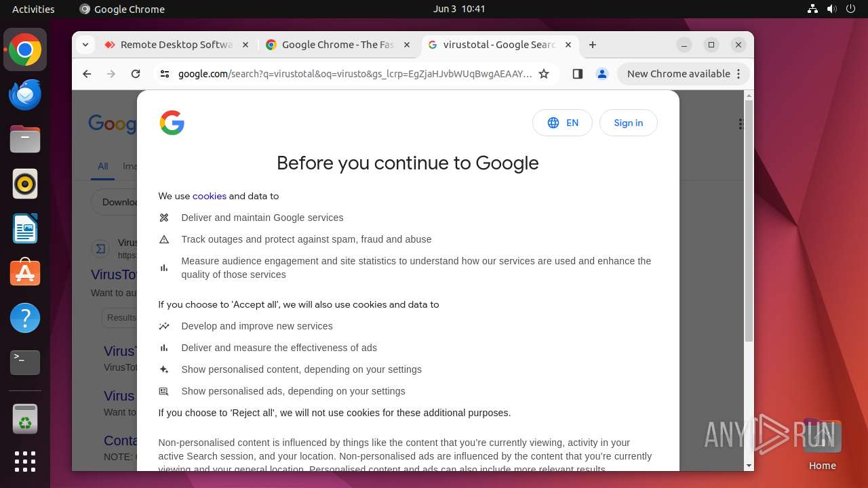Open the network status tray icon
Viewport: 868px width, 488px height.
click(813, 9)
